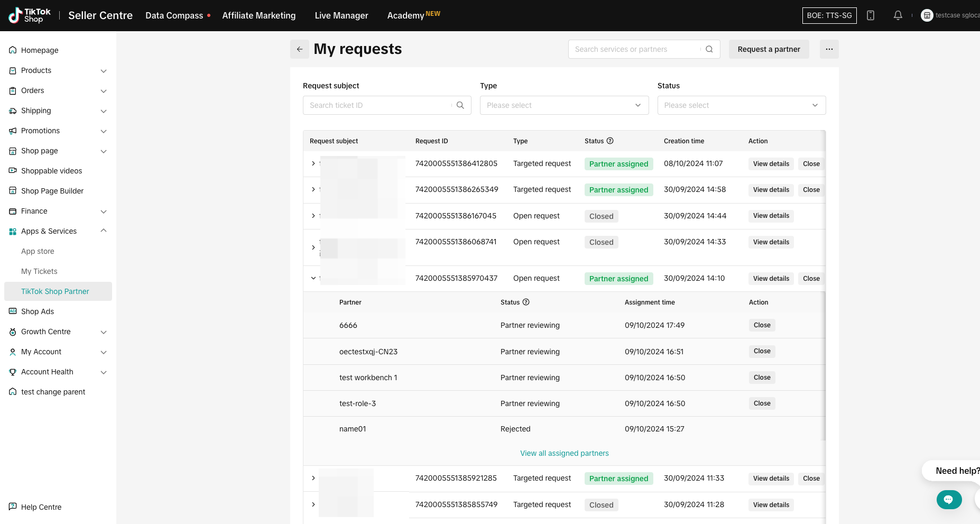
Task: Open the notifications bell icon
Action: tap(898, 15)
